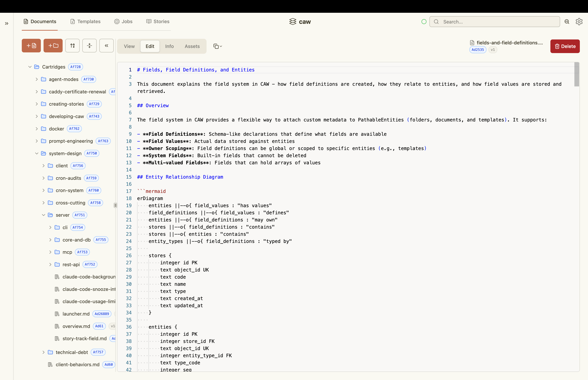Collapse the Cartridges folder
This screenshot has height=380, width=588.
[x=30, y=67]
